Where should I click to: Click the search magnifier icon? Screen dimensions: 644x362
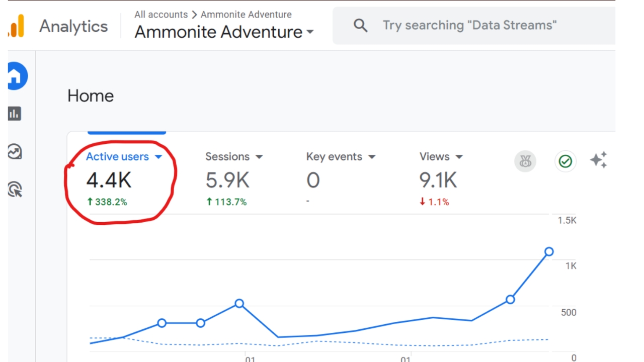tap(360, 25)
